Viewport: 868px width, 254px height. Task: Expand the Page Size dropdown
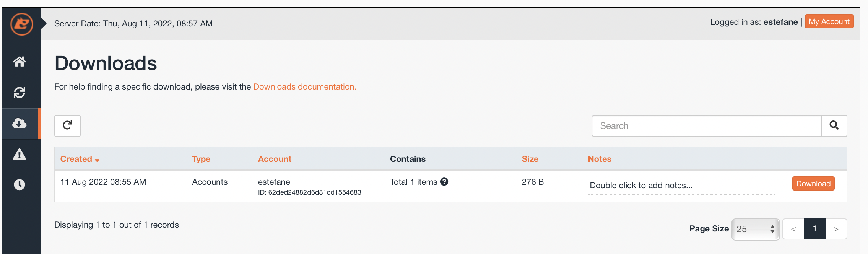tap(756, 229)
